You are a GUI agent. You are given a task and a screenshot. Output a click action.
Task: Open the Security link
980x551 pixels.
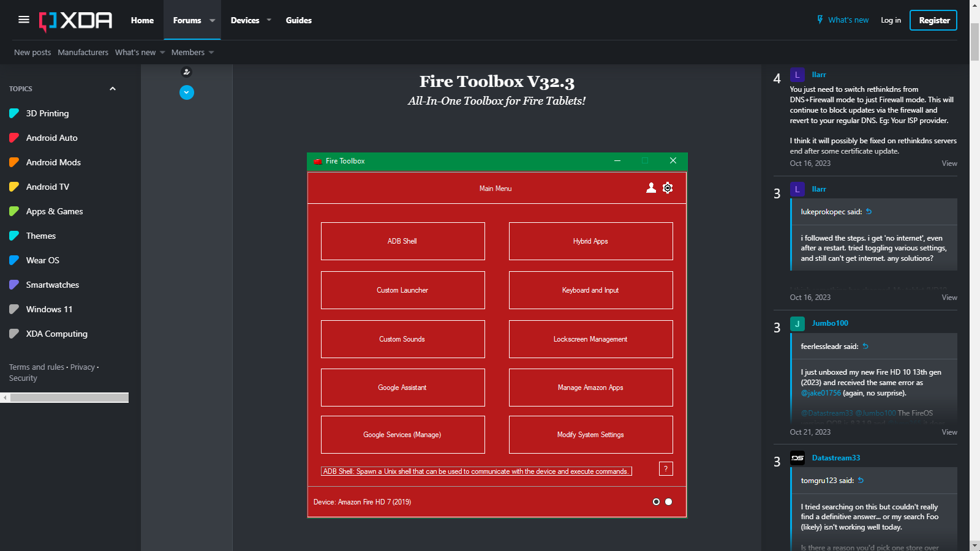tap(23, 378)
